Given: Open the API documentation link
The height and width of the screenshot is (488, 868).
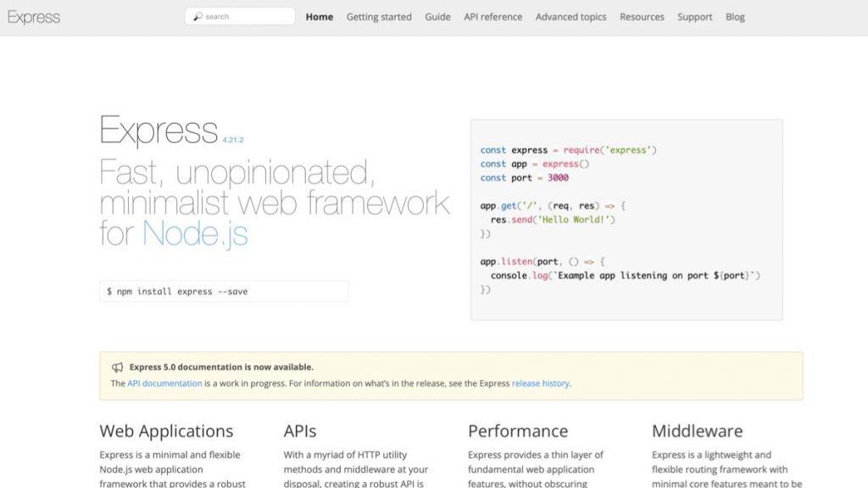Looking at the screenshot, I should (164, 383).
